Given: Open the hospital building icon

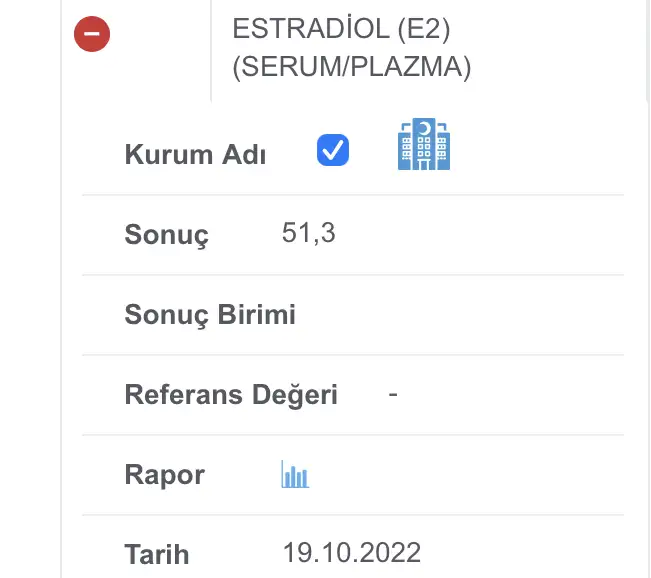Looking at the screenshot, I should point(424,145).
